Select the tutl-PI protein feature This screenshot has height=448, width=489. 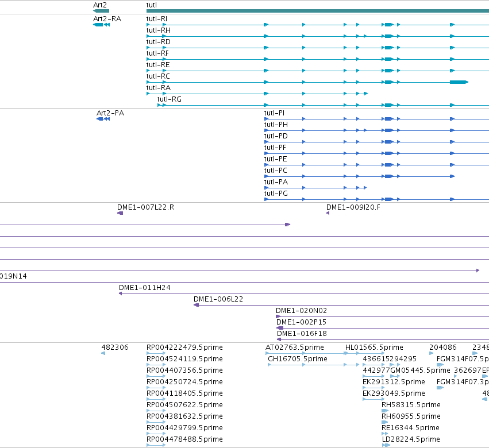(x=376, y=119)
